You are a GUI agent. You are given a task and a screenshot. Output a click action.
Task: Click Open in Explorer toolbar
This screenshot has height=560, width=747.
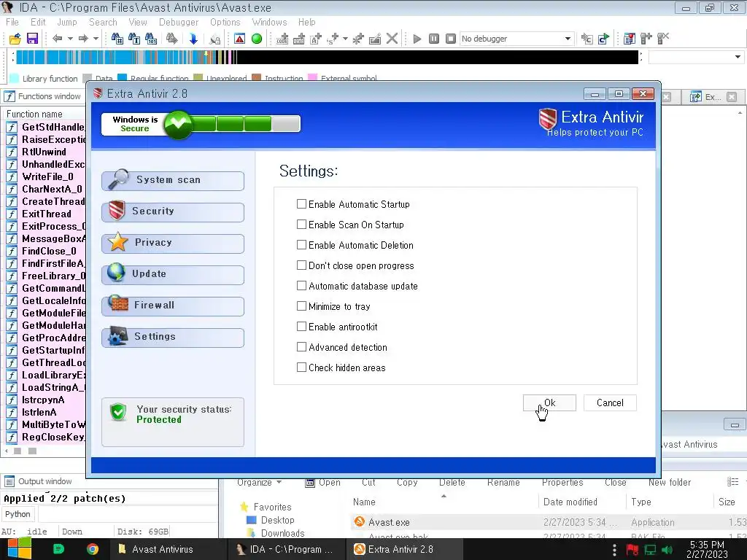point(323,483)
